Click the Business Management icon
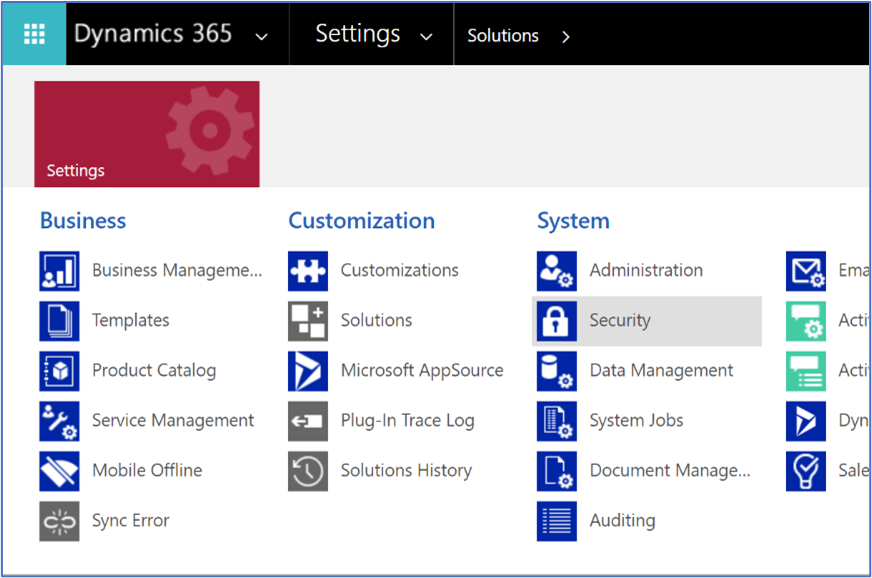Viewport: 872px width, 578px height. (x=59, y=271)
